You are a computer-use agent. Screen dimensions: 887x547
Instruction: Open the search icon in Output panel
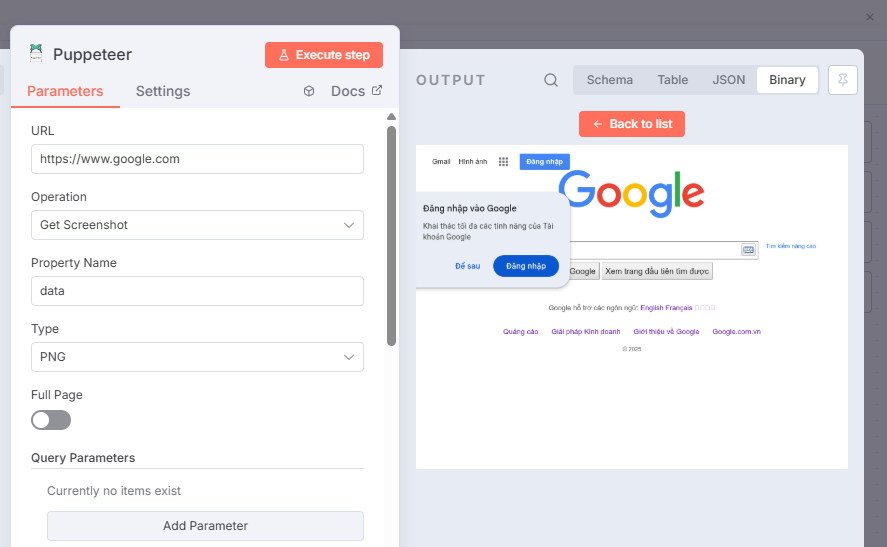click(x=551, y=80)
